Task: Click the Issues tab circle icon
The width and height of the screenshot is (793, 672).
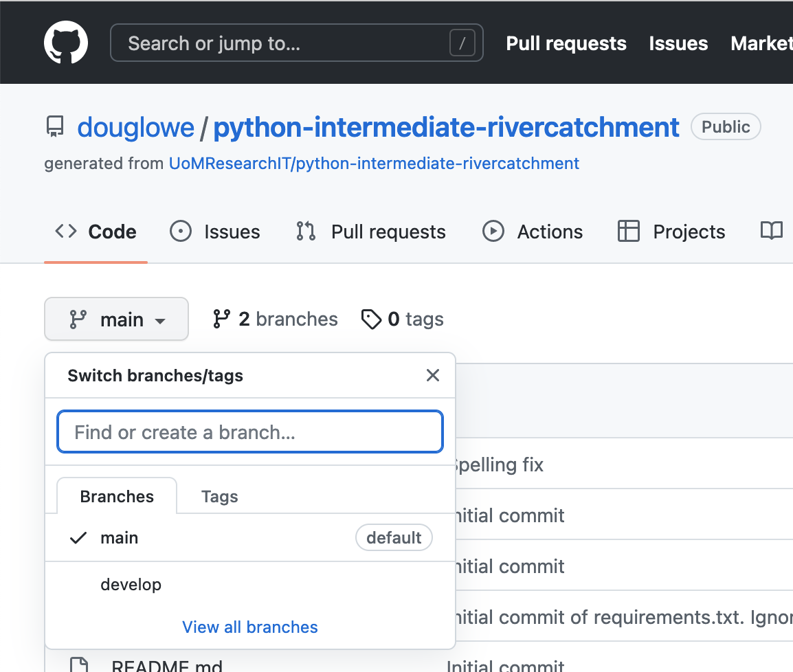Action: [x=181, y=231]
